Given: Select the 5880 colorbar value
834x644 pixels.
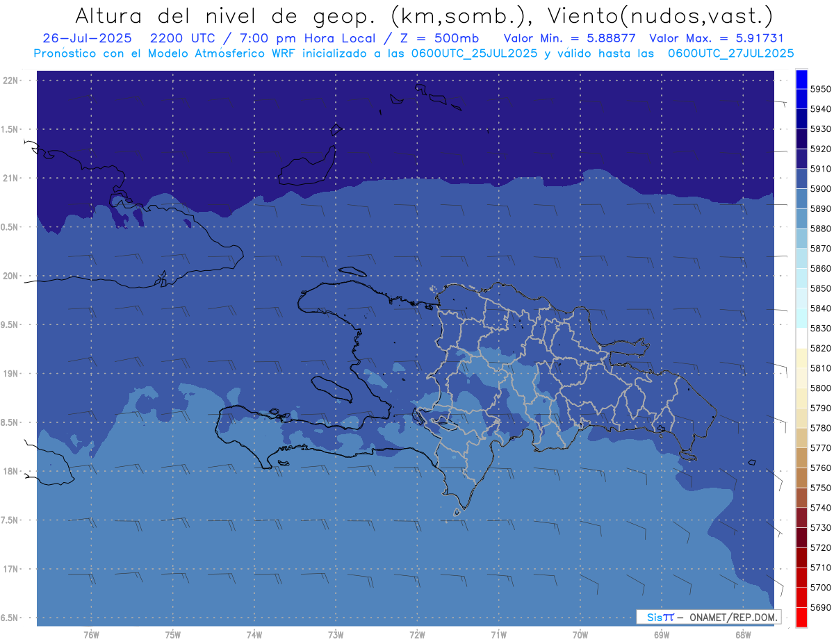Looking at the screenshot, I should pyautogui.click(x=821, y=229).
